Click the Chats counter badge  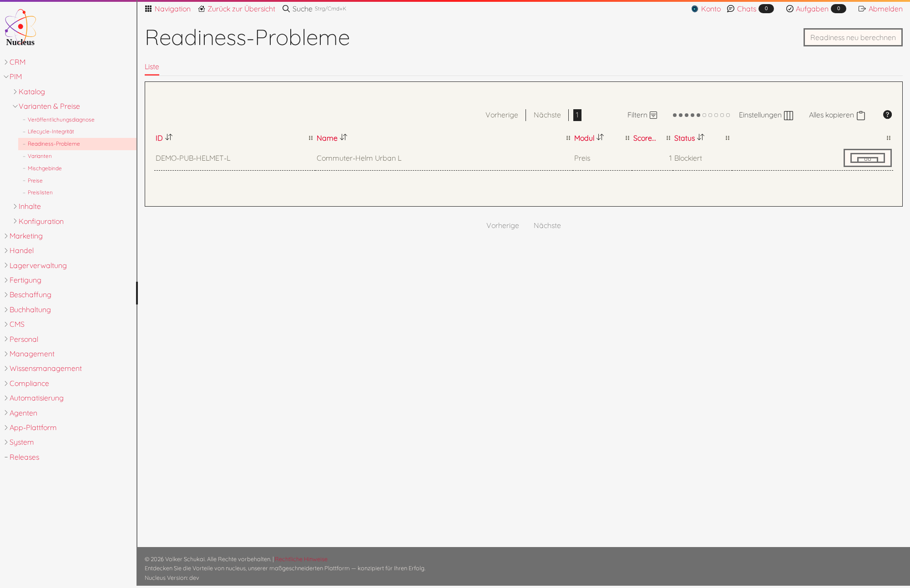coord(766,9)
